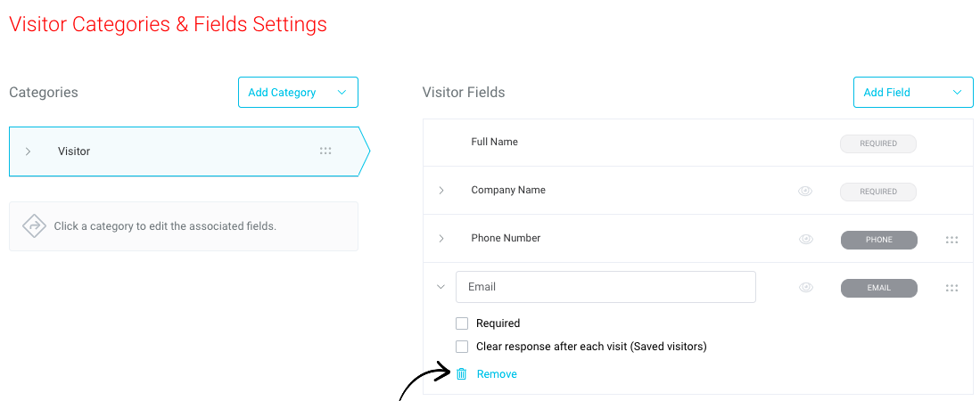980x401 pixels.
Task: Expand the Phone Number field row
Action: tap(441, 238)
